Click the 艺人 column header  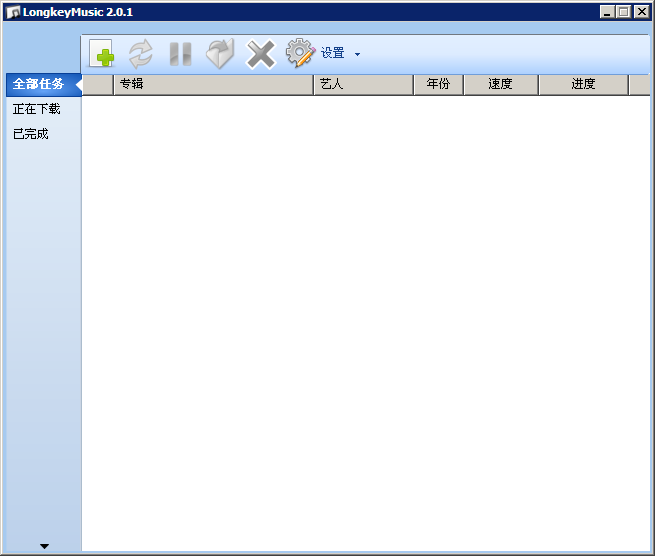(363, 85)
